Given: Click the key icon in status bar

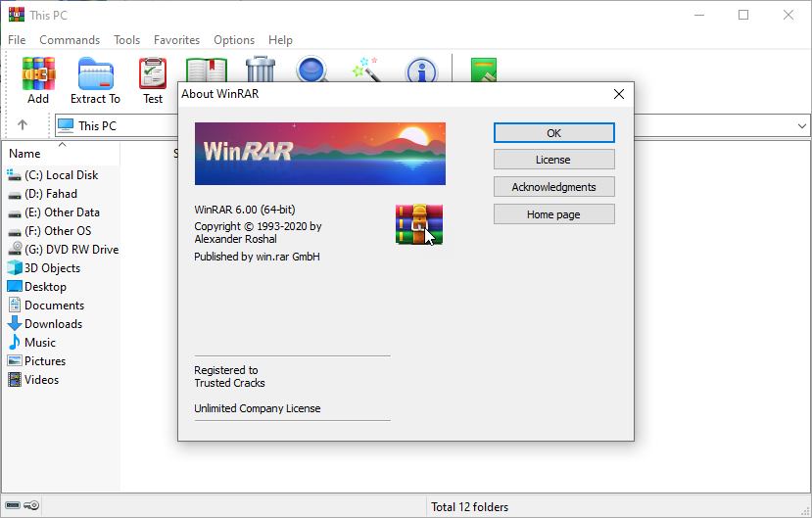Looking at the screenshot, I should click(31, 505).
